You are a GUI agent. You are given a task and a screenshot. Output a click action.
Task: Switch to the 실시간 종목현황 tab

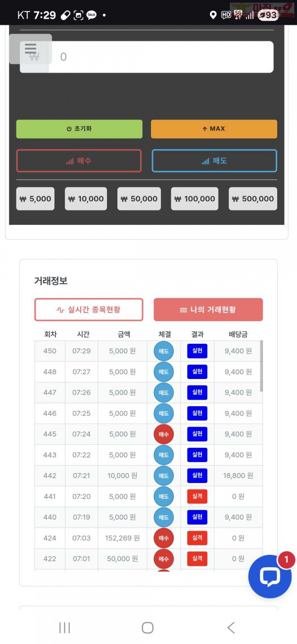pos(88,309)
